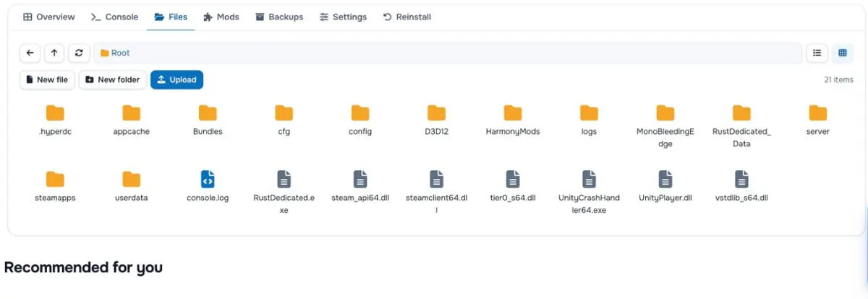
Task: Open the server folder icon
Action: click(817, 112)
